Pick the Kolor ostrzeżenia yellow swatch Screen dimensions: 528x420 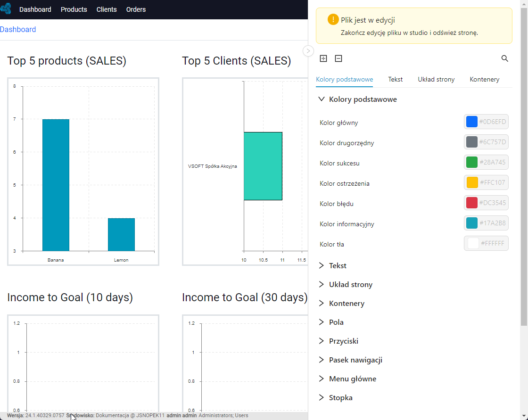472,182
